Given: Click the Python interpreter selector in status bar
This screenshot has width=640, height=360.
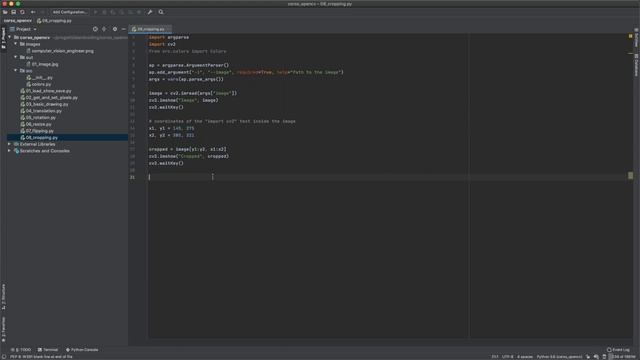Looking at the screenshot, I should (x=559, y=357).
